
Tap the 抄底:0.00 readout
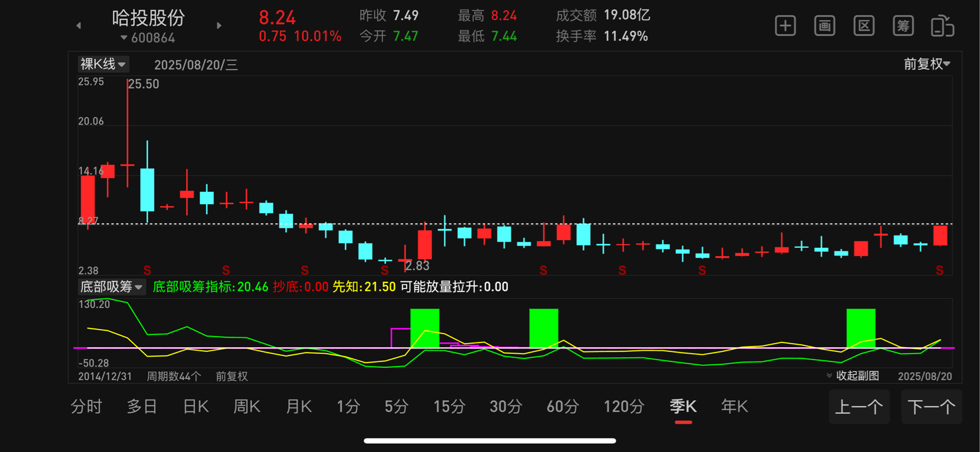[x=301, y=287]
